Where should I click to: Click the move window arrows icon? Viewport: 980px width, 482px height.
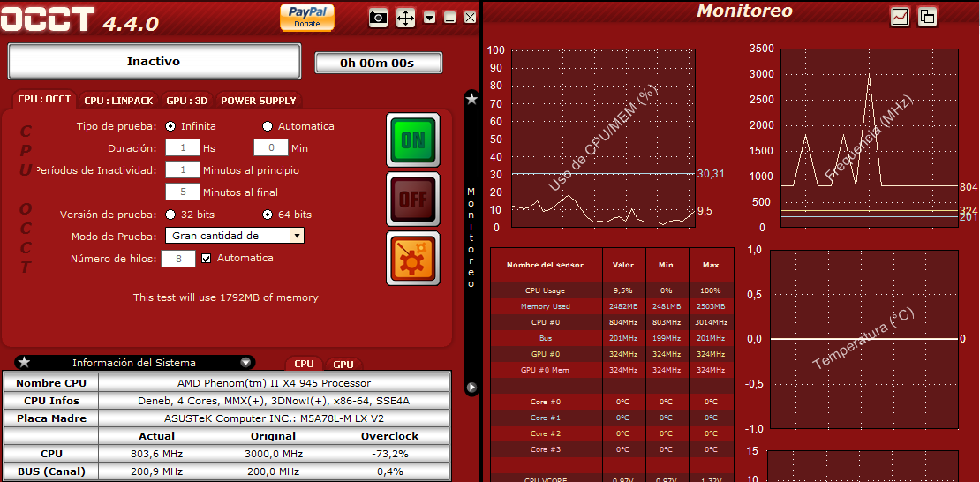tap(405, 19)
